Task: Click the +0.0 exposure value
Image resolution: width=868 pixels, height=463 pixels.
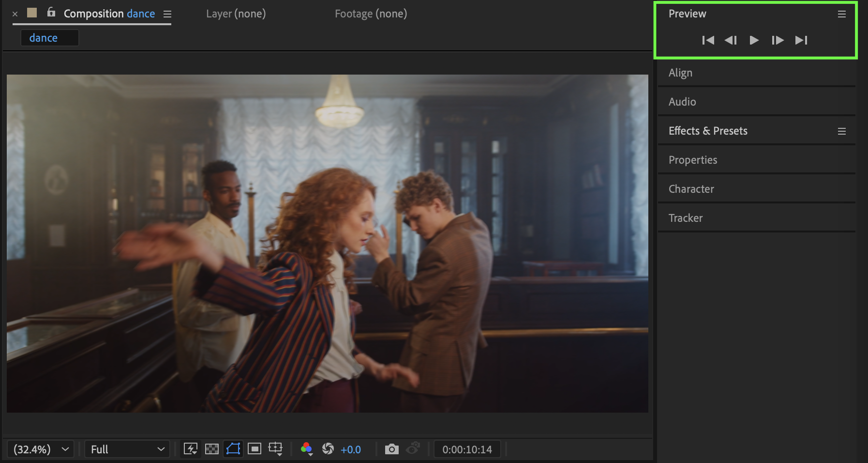Action: 351,449
